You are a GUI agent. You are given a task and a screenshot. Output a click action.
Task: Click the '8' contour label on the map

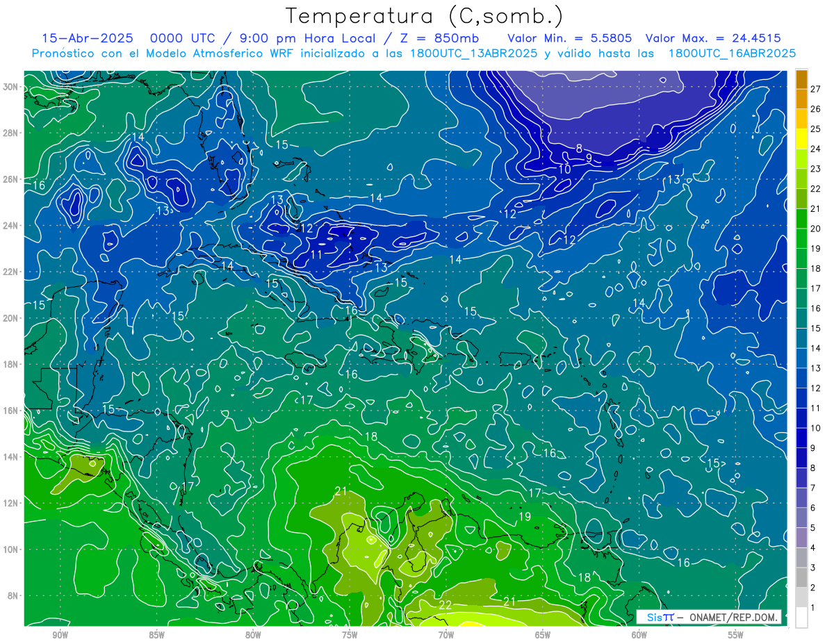click(579, 148)
